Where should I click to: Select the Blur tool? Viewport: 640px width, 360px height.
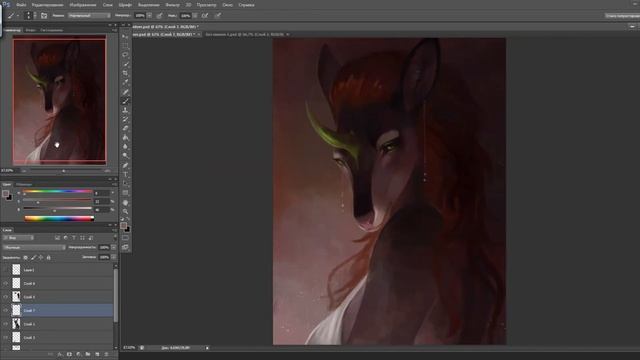click(x=125, y=147)
